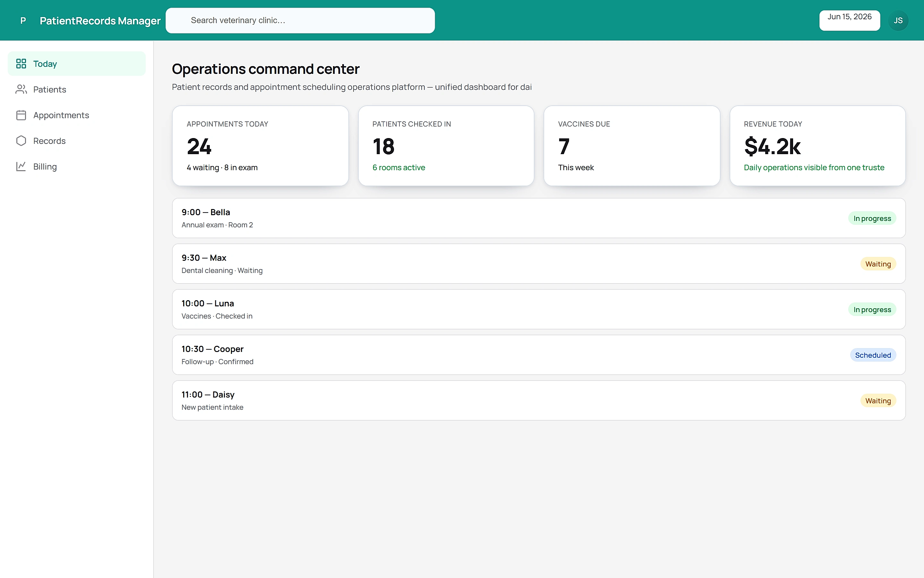The height and width of the screenshot is (578, 924).
Task: Open the Appointments Today card
Action: (x=261, y=146)
